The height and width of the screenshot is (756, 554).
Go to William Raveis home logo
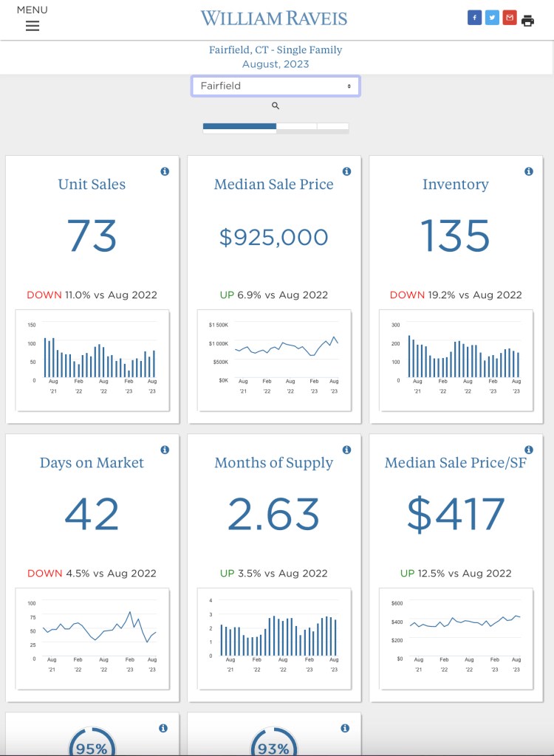click(273, 18)
